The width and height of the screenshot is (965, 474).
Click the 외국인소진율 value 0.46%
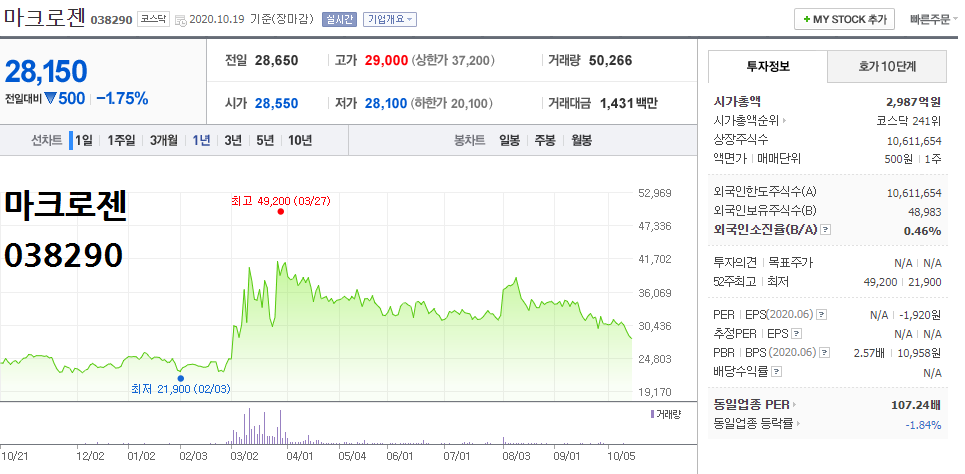(923, 231)
